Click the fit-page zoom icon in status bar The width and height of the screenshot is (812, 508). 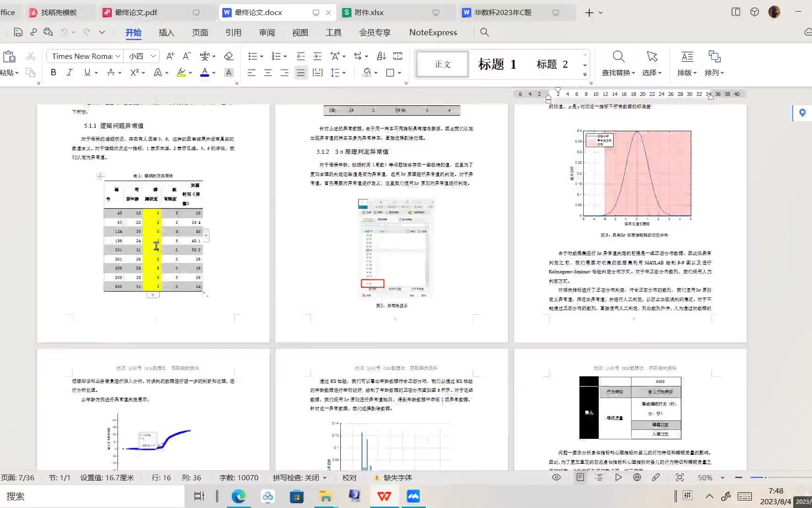[679, 477]
